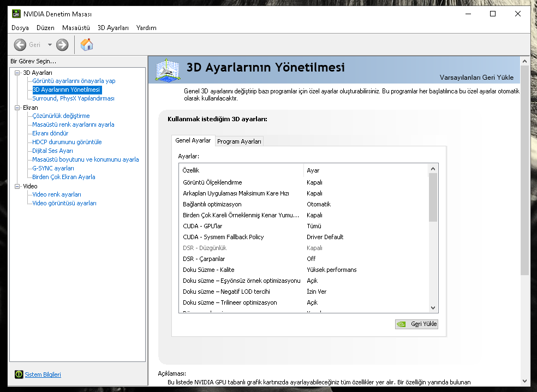Select the Genel Ayarlar tab

click(193, 140)
